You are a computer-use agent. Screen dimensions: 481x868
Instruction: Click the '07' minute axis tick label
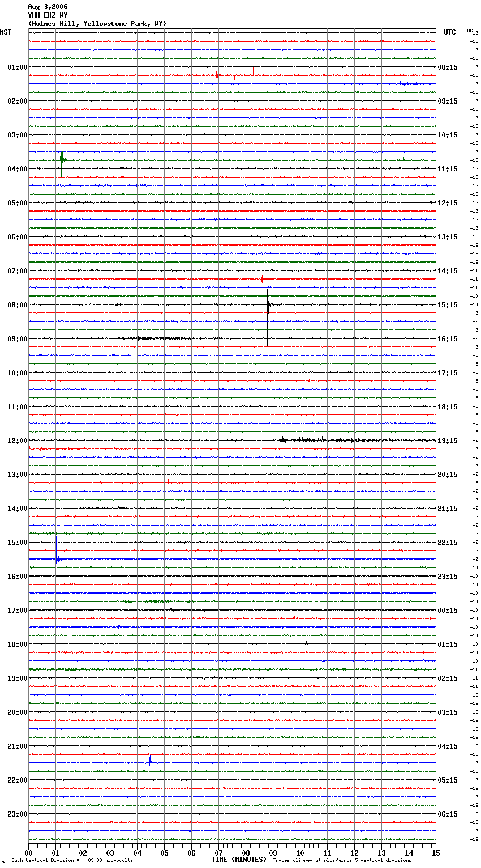click(x=218, y=853)
